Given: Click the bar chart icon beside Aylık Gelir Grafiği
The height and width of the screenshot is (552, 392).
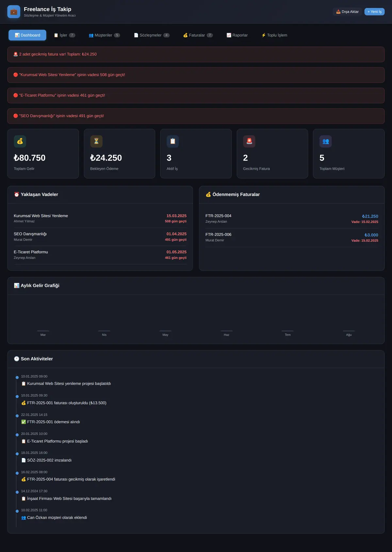Looking at the screenshot, I should 17,285.
